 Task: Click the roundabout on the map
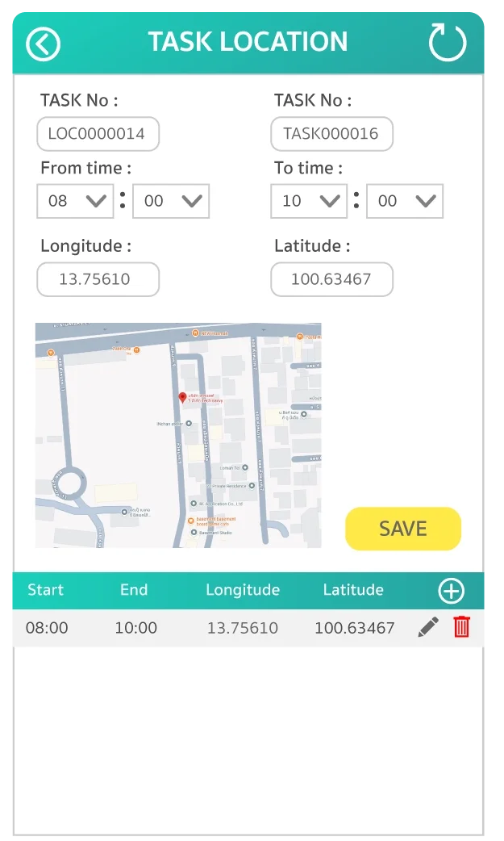(69, 484)
